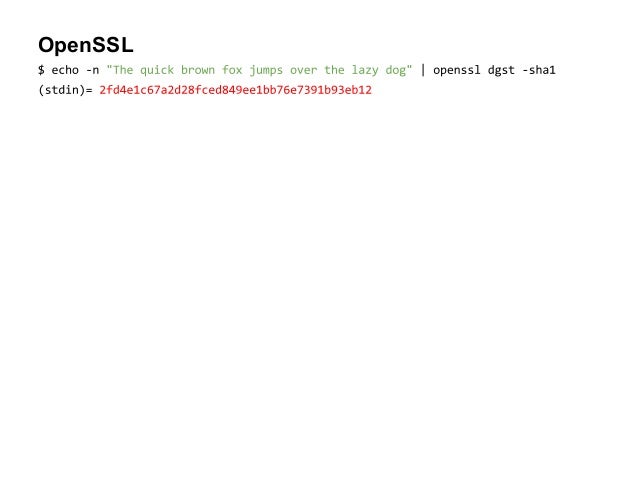The height and width of the screenshot is (479, 638).
Task: Select the word echo in the command
Action: [65, 70]
